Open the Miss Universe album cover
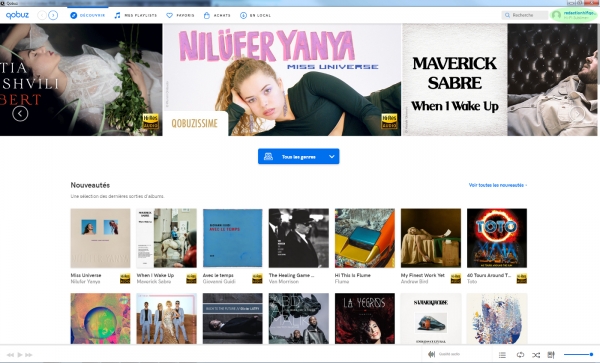Viewport: 600px width, 363px height. click(x=100, y=238)
